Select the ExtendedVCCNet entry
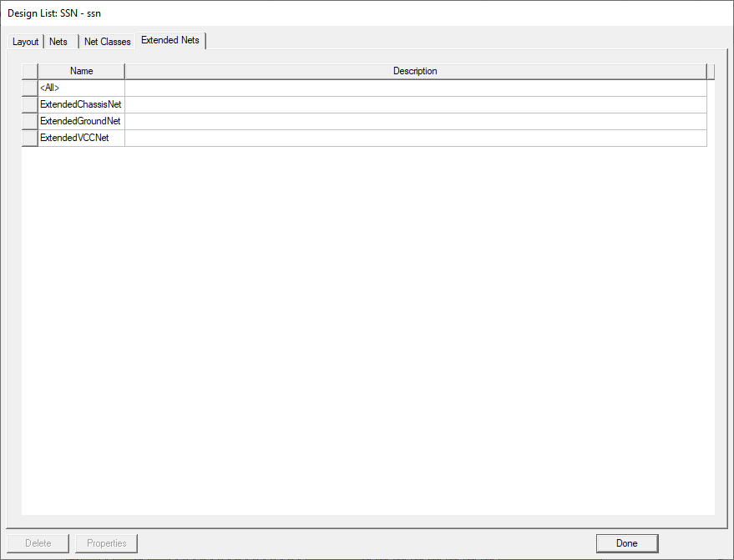The width and height of the screenshot is (734, 560). 78,137
